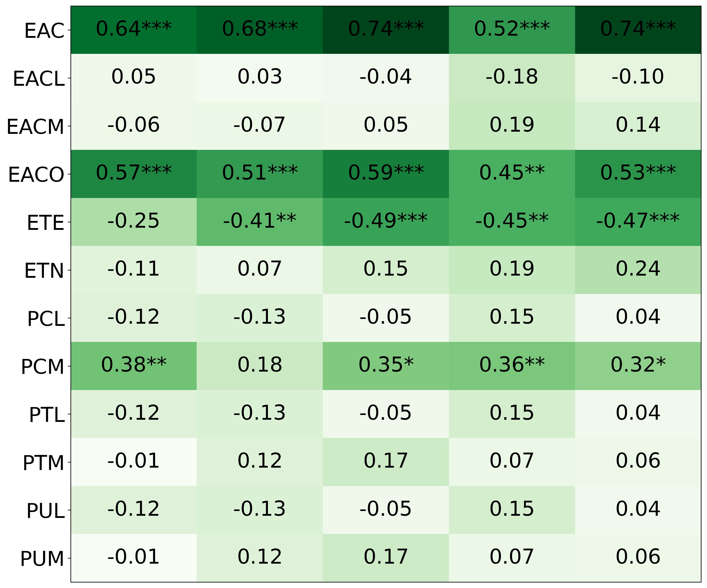
Task: Select the EACO cell with value 0.59***
Action: (x=386, y=174)
